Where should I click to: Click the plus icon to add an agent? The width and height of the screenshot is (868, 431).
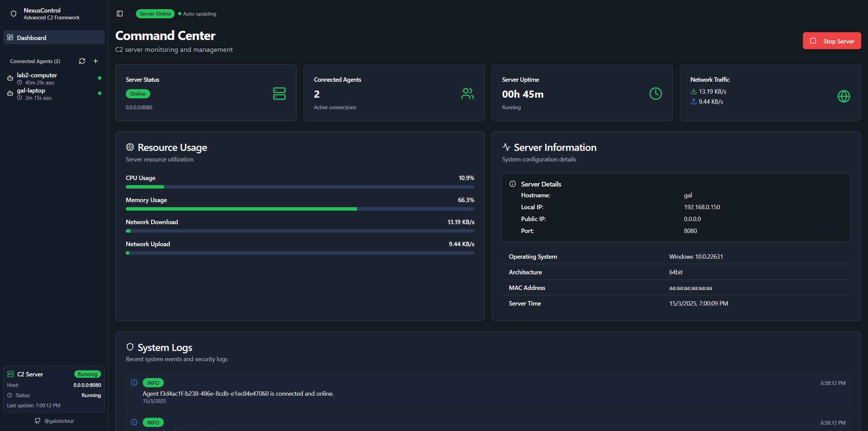[x=95, y=61]
